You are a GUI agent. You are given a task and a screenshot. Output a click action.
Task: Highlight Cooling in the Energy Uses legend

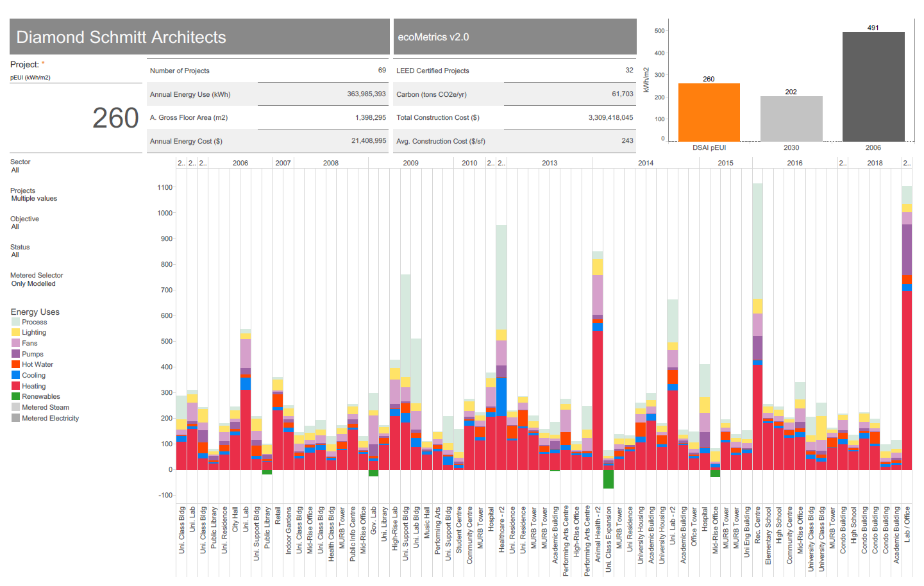(x=33, y=375)
